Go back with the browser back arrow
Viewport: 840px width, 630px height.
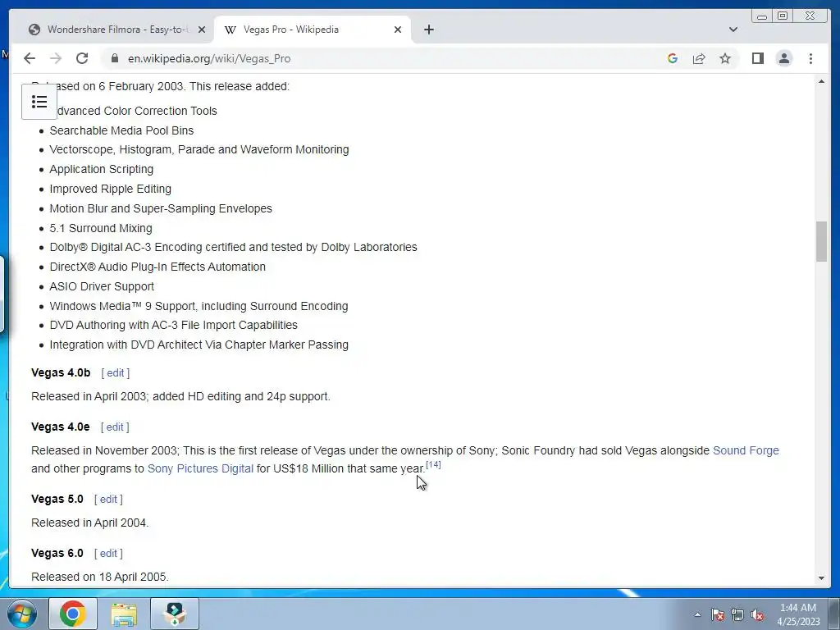30,58
